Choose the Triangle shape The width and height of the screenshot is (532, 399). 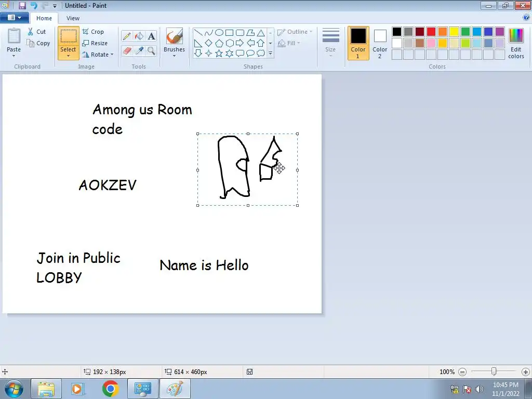pos(261,33)
